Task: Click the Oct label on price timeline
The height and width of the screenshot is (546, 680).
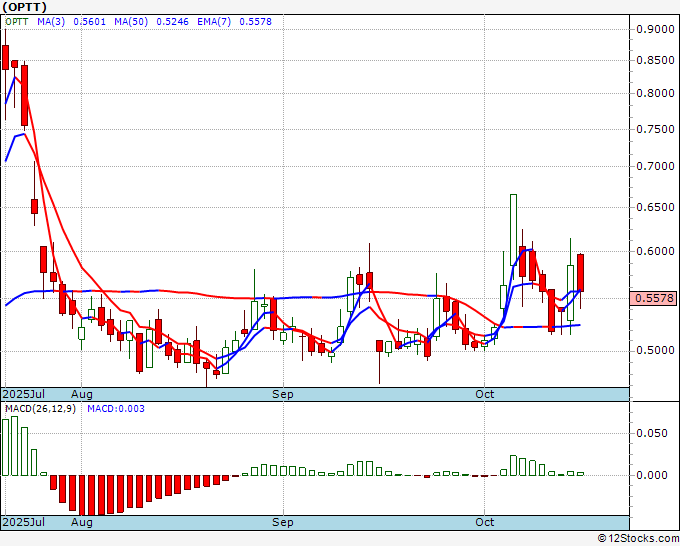Action: point(484,394)
